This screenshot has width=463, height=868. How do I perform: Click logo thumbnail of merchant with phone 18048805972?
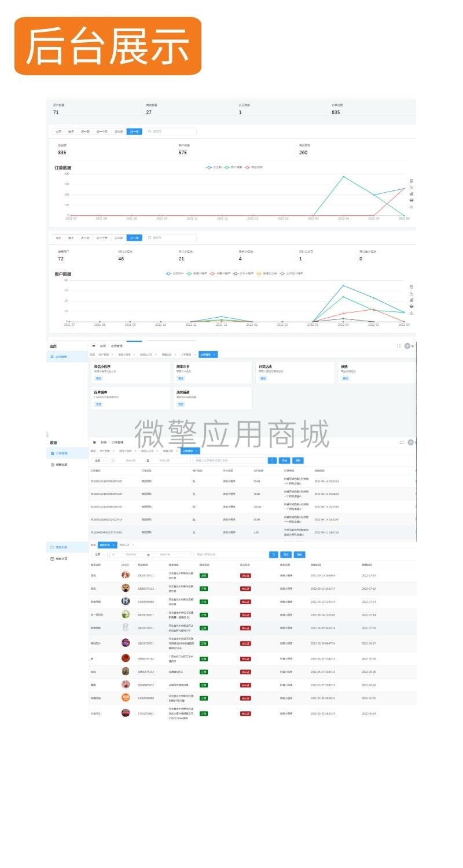point(126,685)
